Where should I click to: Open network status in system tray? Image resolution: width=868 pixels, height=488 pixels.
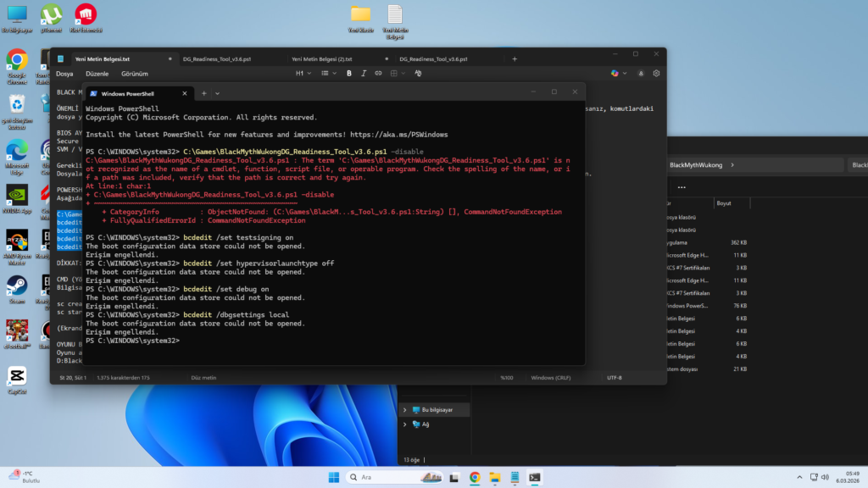pyautogui.click(x=813, y=478)
